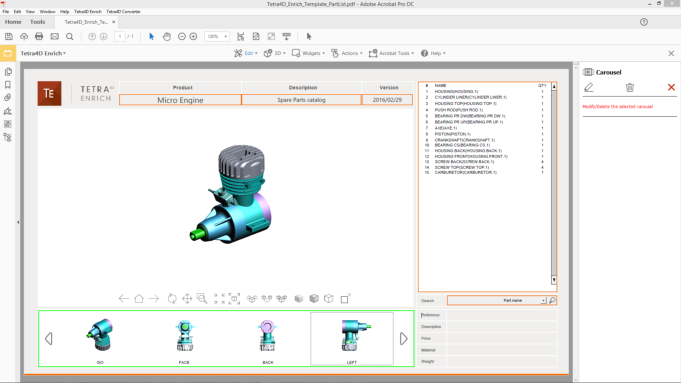Select 3D zoom window tool

(x=202, y=299)
